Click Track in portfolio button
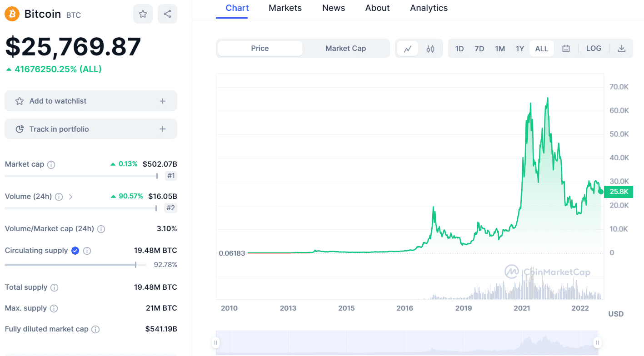This screenshot has width=644, height=356. pos(91,129)
